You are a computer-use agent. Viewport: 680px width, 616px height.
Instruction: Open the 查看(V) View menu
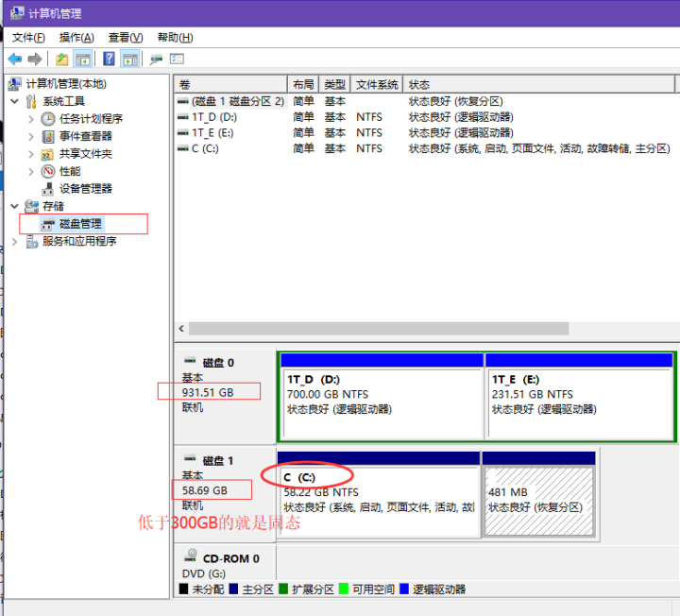tap(125, 37)
